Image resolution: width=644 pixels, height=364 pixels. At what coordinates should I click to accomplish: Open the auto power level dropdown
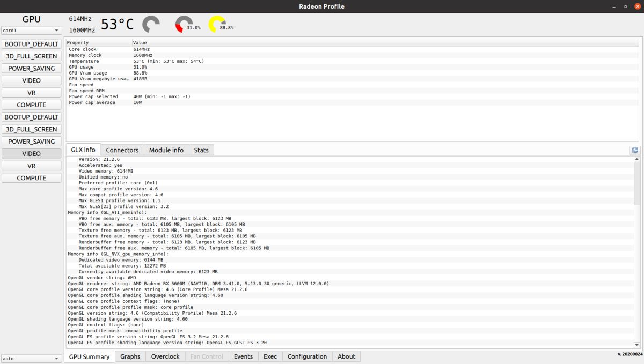click(31, 358)
